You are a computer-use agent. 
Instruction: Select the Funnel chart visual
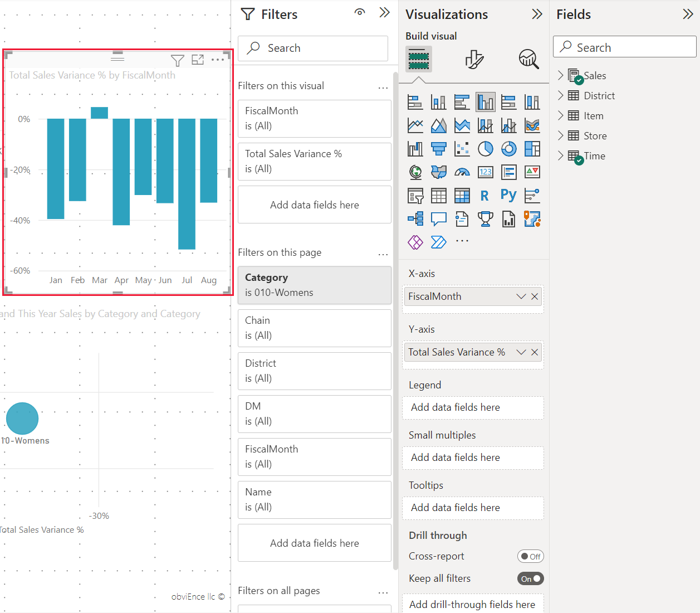tap(439, 149)
